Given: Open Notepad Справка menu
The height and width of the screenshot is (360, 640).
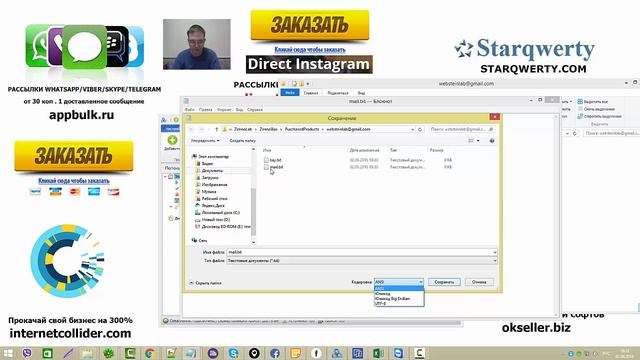Looking at the screenshot, I should (x=255, y=110).
